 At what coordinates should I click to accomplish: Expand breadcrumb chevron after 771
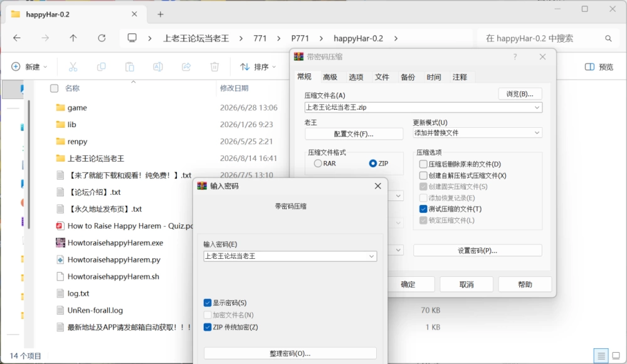pos(279,38)
